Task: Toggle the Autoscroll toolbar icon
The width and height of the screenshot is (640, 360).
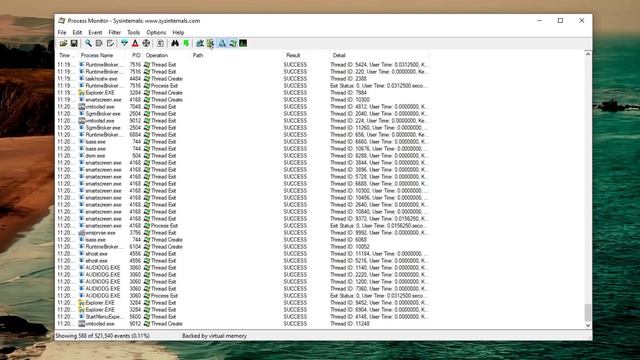Action: tap(99, 43)
